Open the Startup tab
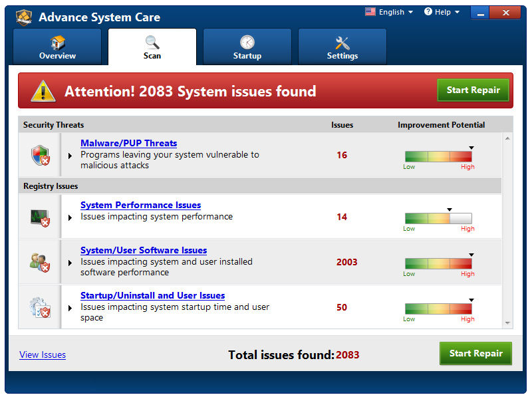This screenshot has width=532, height=399. (x=247, y=47)
